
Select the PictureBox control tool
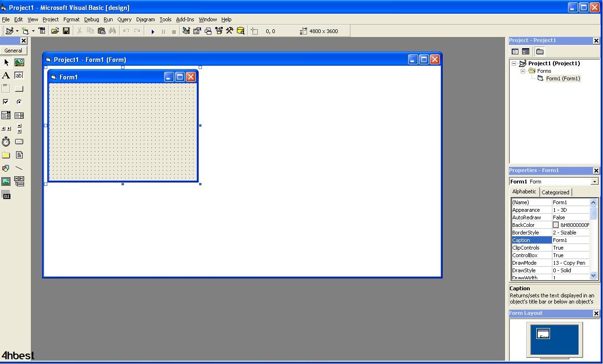(x=19, y=62)
